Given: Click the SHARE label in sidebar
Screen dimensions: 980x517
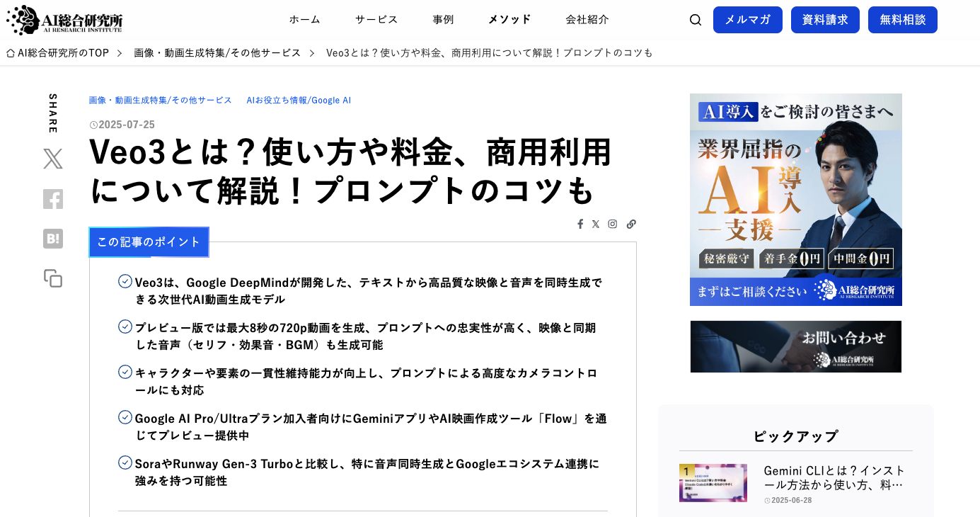Looking at the screenshot, I should pyautogui.click(x=53, y=113).
